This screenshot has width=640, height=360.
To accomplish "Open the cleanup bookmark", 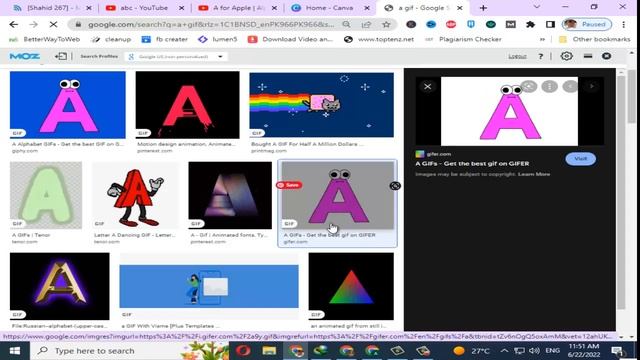I will 111,40.
